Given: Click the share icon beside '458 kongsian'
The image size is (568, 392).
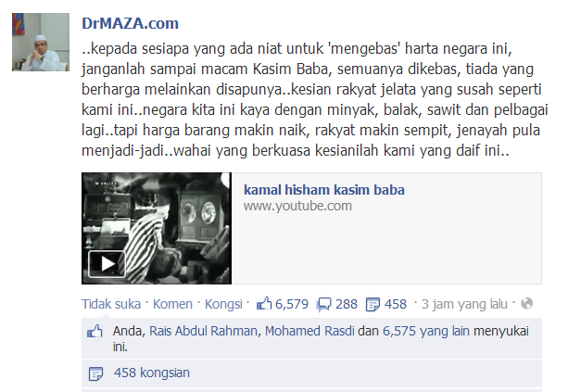Looking at the screenshot, I should pos(95,373).
